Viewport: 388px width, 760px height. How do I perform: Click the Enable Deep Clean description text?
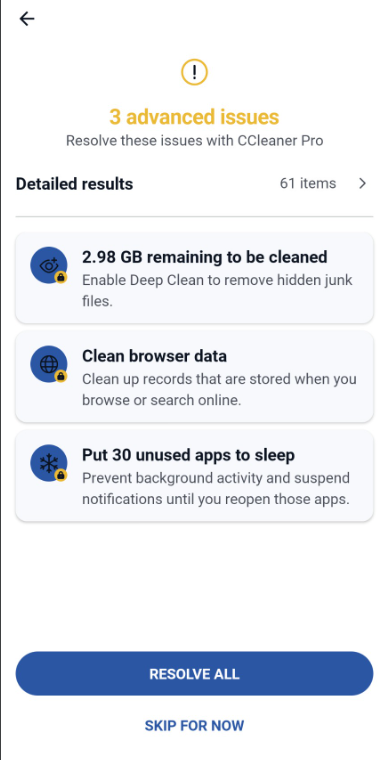[x=217, y=291]
